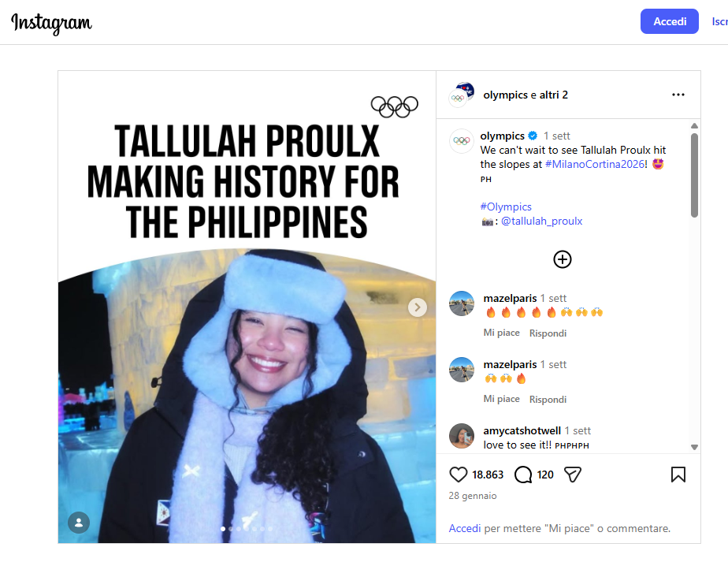
Task: Share the post with the paper plane icon
Action: [573, 475]
